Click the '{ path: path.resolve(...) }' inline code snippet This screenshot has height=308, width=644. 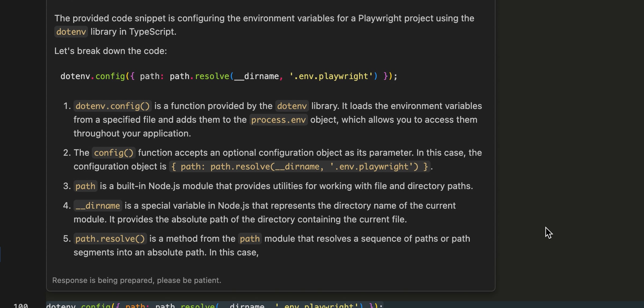pos(299,167)
